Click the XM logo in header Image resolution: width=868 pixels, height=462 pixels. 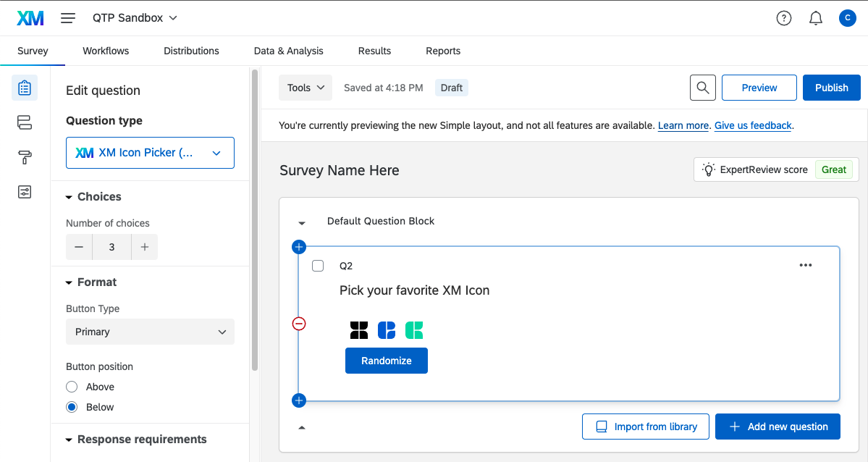pyautogui.click(x=30, y=18)
